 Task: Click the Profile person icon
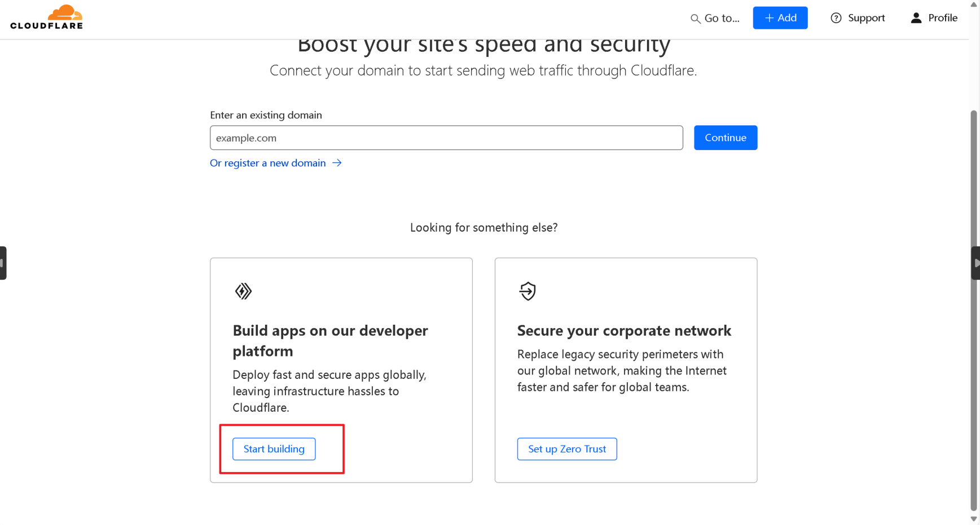click(x=916, y=18)
